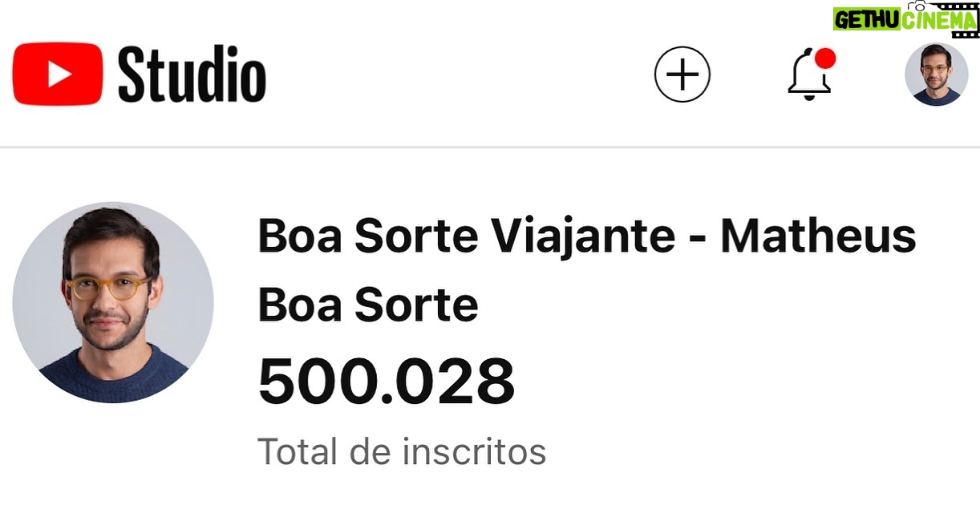Open the account avatar menu in header
Viewport: 980px width, 513px height.
coord(936,75)
